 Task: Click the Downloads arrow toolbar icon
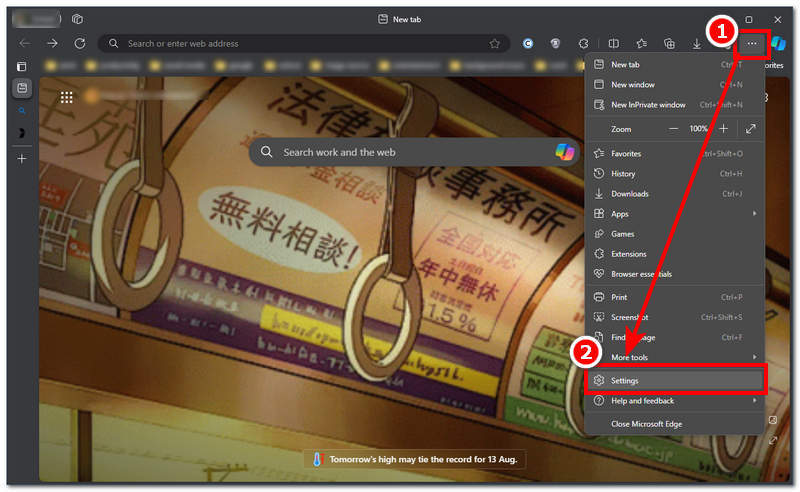698,43
